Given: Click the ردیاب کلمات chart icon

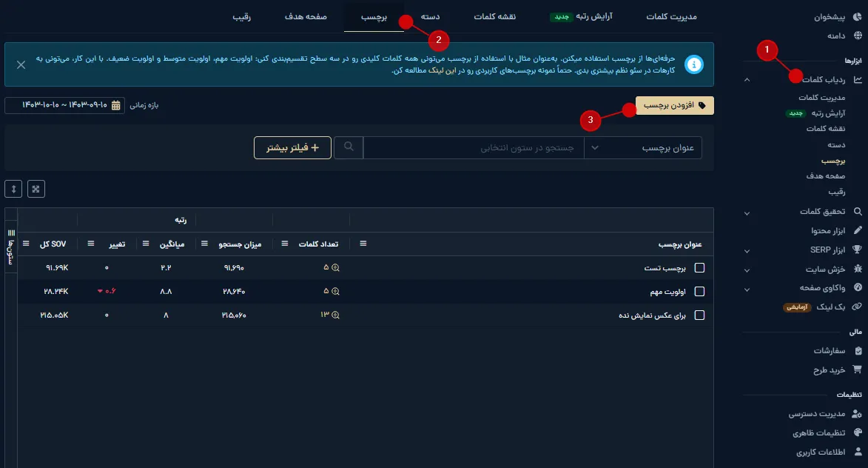Looking at the screenshot, I should [858, 79].
